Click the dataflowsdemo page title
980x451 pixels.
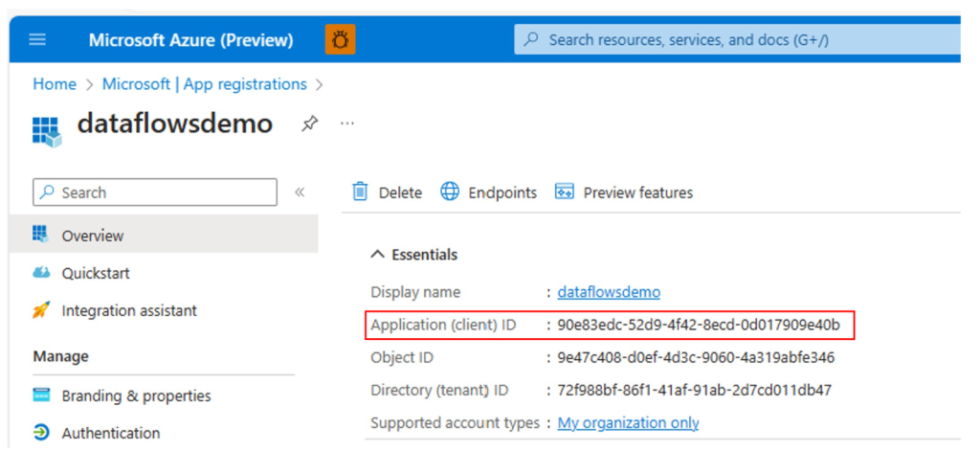click(175, 124)
